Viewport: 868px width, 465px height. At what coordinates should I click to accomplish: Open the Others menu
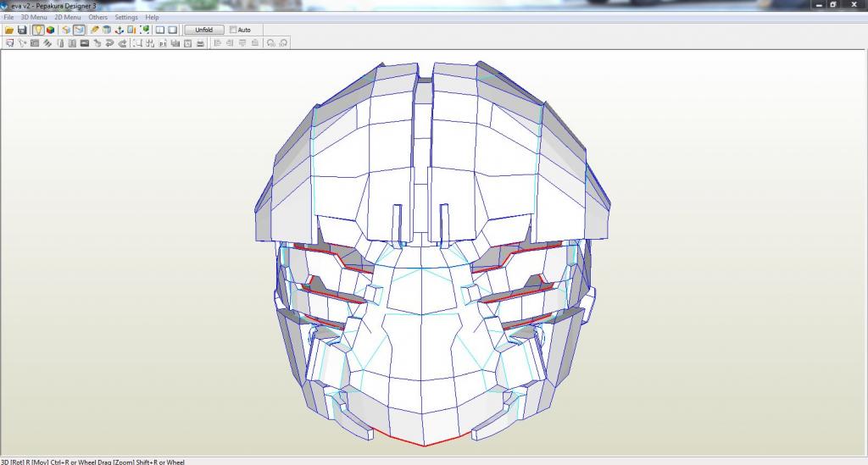click(x=98, y=17)
